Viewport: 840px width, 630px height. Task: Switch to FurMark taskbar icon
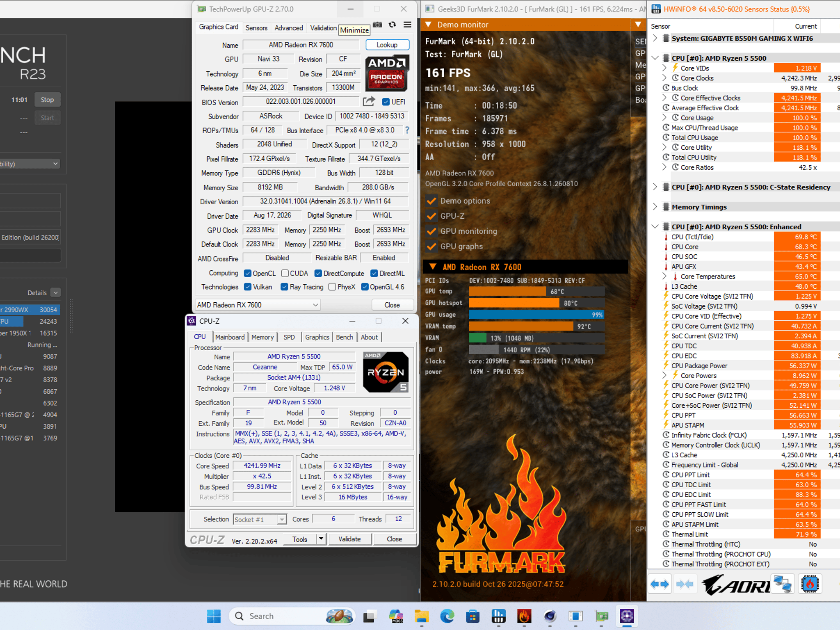pyautogui.click(x=524, y=616)
